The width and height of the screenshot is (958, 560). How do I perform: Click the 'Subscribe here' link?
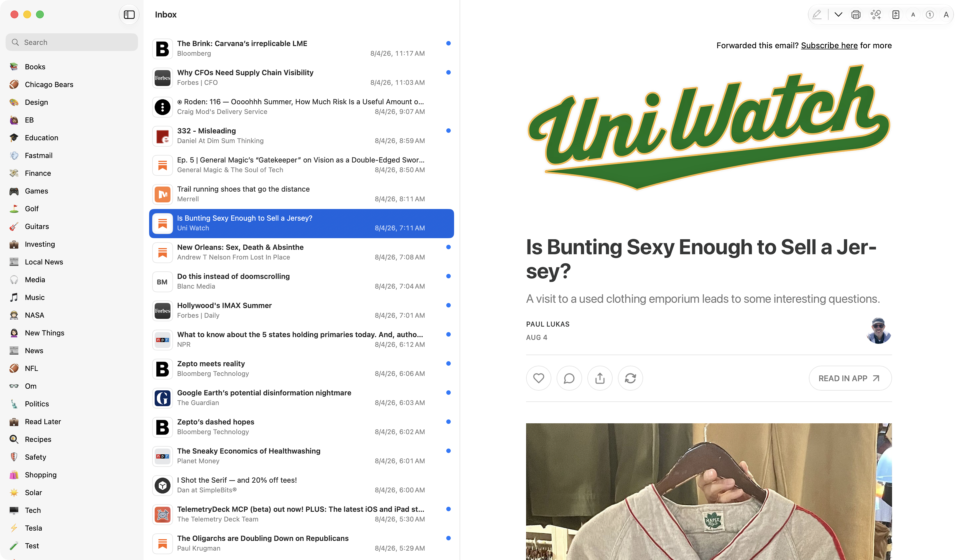(829, 46)
